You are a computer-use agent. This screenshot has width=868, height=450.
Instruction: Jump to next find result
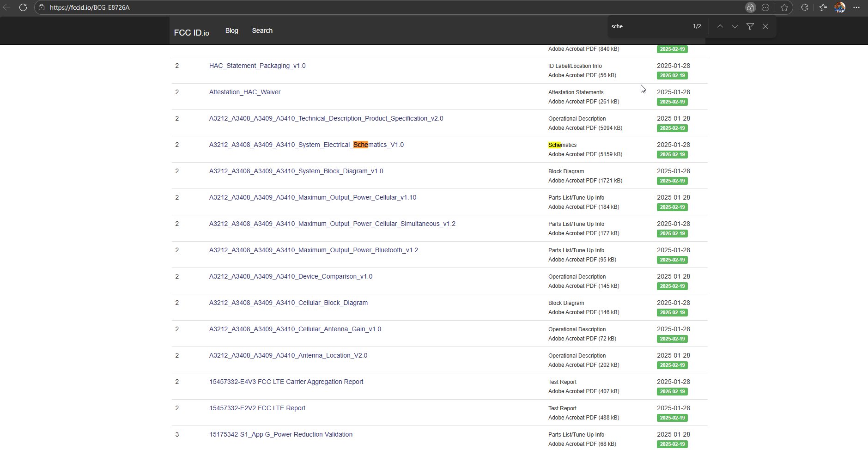pos(735,26)
